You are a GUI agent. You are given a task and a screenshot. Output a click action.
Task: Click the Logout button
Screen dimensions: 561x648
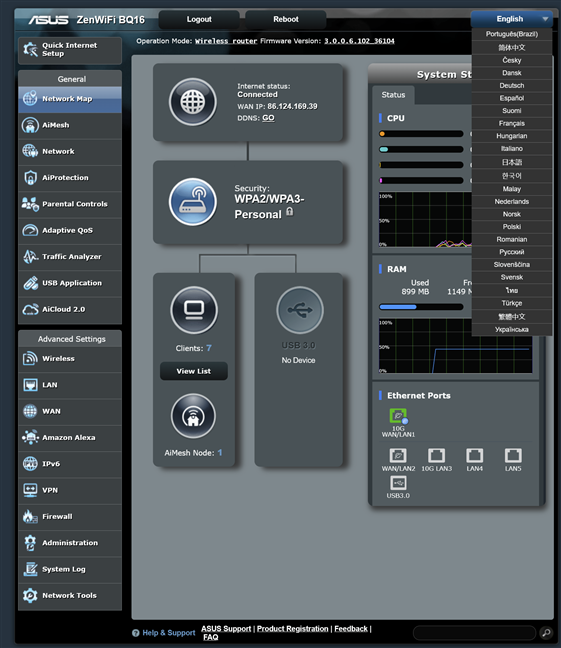(199, 19)
